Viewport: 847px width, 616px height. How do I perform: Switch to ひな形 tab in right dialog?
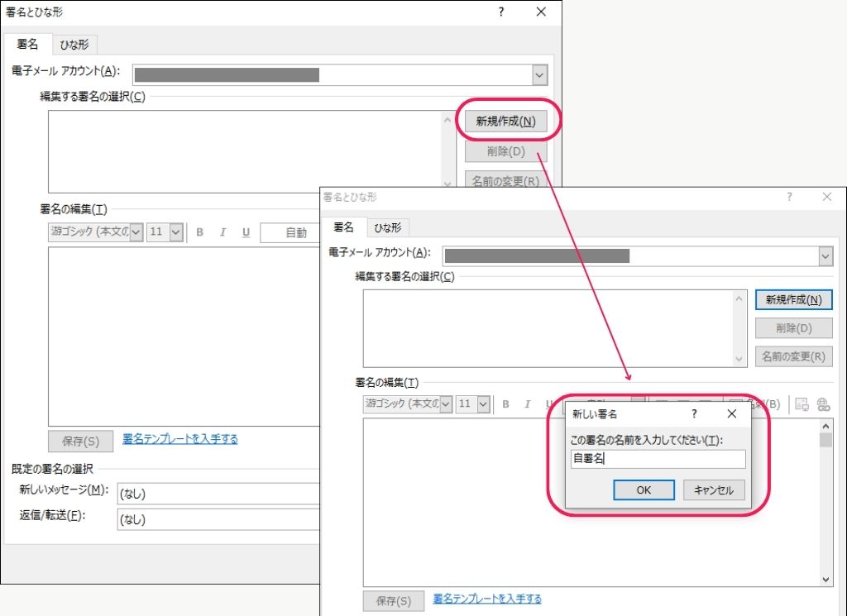[x=388, y=227]
